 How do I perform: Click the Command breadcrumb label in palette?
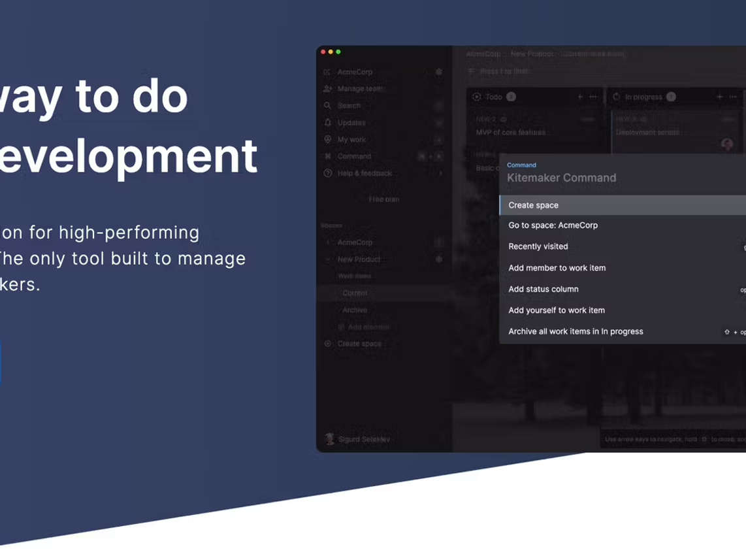click(x=521, y=165)
